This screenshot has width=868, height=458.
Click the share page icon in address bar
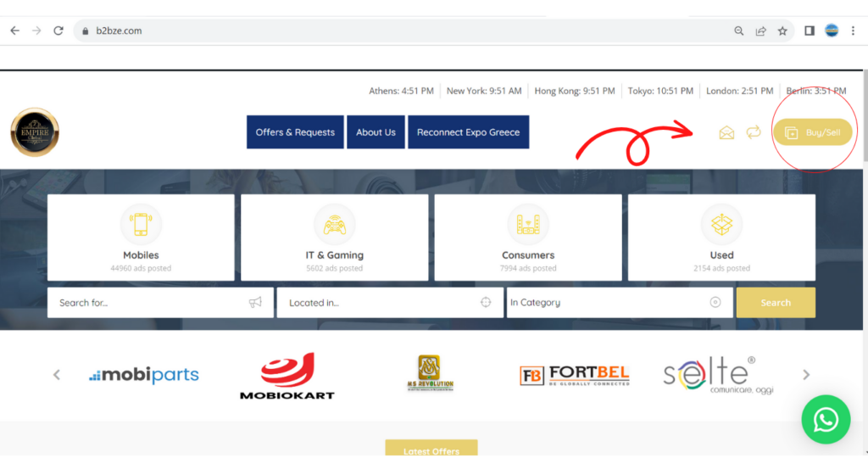point(761,31)
